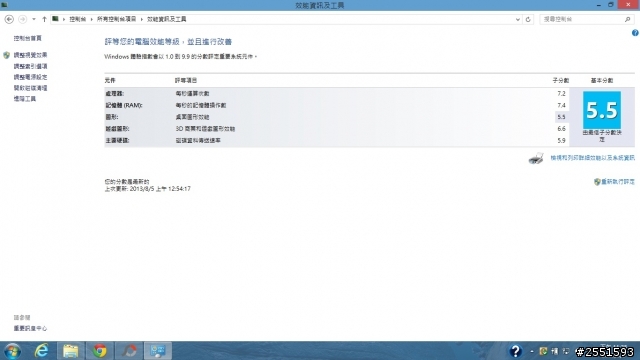
Task: Click 3D gaming graphics description text
Action: 205,129
